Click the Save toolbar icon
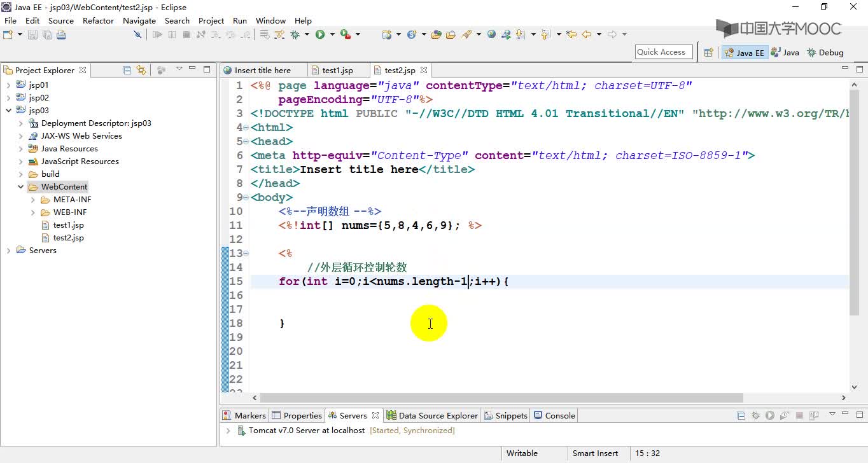The height and width of the screenshot is (463, 868). coord(32,34)
